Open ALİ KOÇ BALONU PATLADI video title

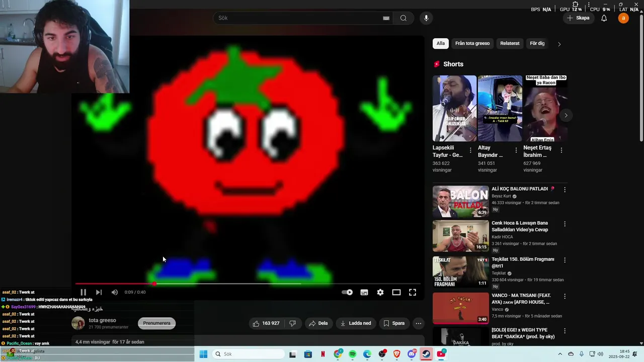[x=523, y=189]
